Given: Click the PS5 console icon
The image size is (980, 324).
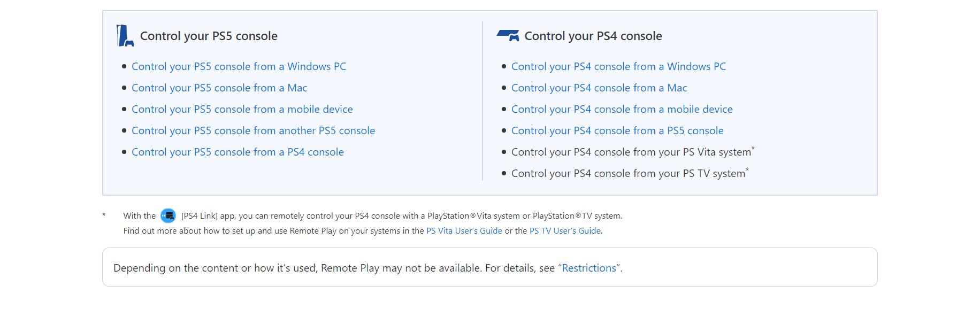Looking at the screenshot, I should pyautogui.click(x=125, y=36).
